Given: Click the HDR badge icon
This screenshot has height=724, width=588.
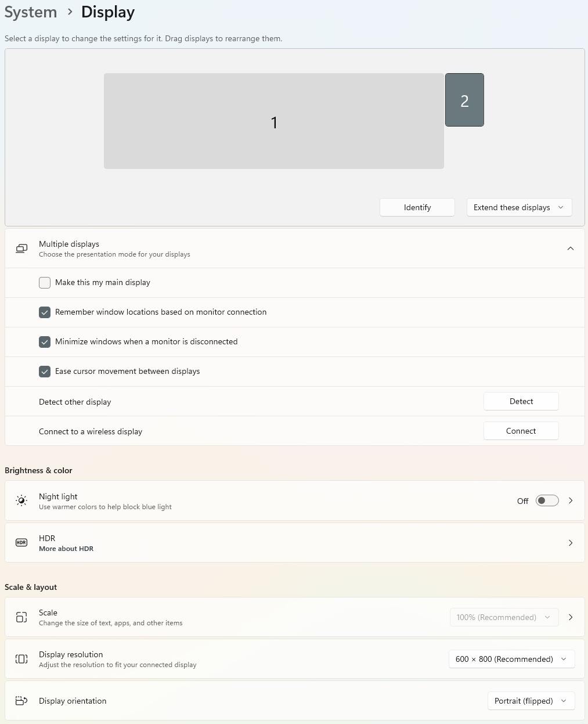Looking at the screenshot, I should (21, 542).
